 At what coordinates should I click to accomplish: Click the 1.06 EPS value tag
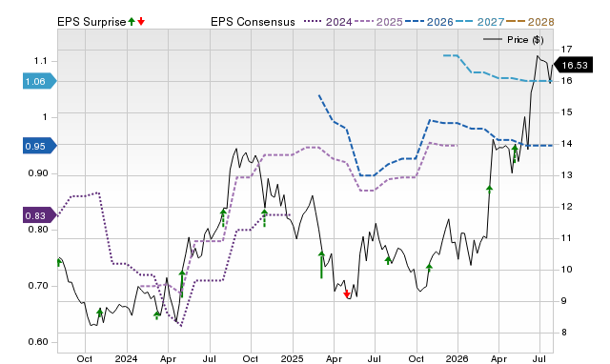[x=40, y=81]
